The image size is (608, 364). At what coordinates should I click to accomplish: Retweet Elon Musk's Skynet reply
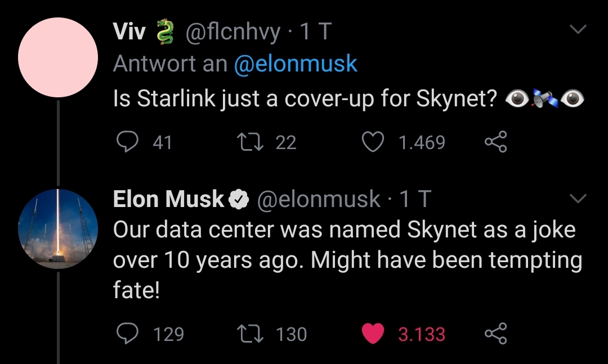pos(249,334)
